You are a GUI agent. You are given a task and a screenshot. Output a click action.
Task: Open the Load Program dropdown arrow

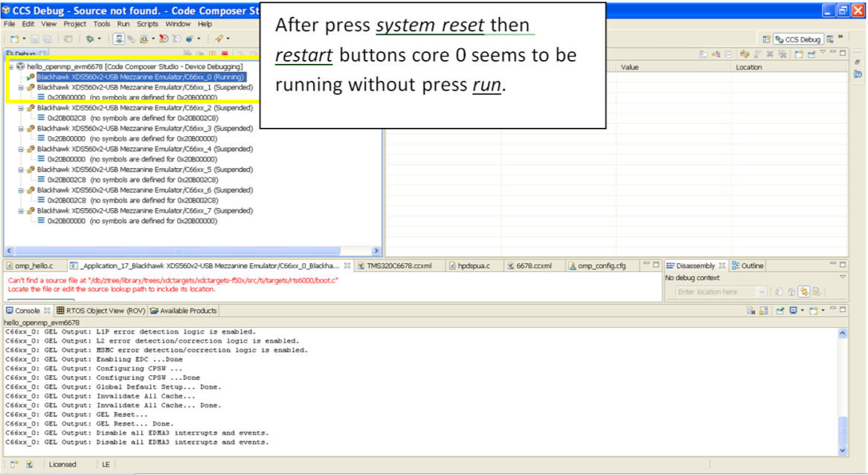pos(152,39)
